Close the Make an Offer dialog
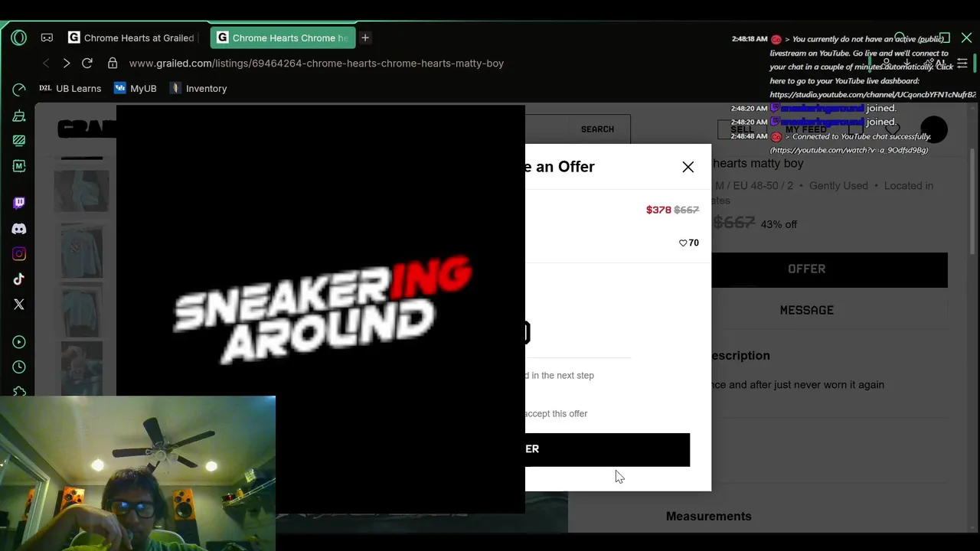Screen dimensions: 980x551 [x=688, y=167]
